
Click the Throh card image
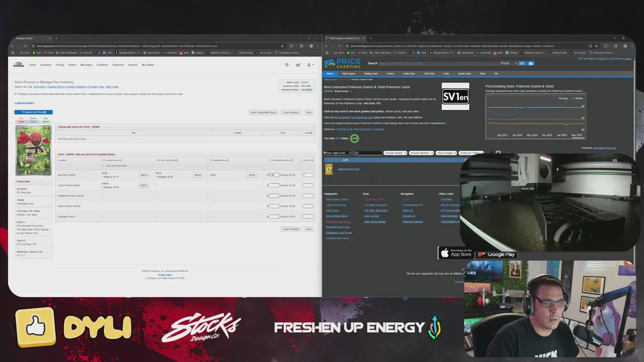click(33, 150)
